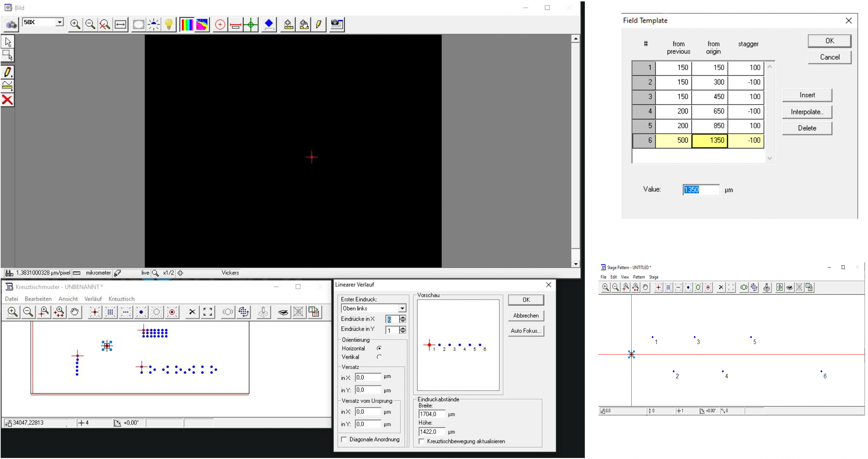Open the Pattern menu in Stage Pattern window
Image resolution: width=868 pixels, height=459 pixels.
coord(639,277)
